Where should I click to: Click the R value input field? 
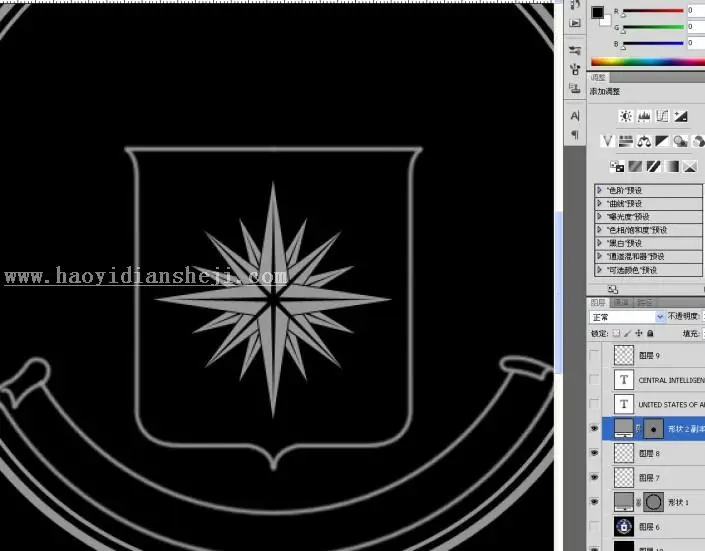click(x=696, y=10)
